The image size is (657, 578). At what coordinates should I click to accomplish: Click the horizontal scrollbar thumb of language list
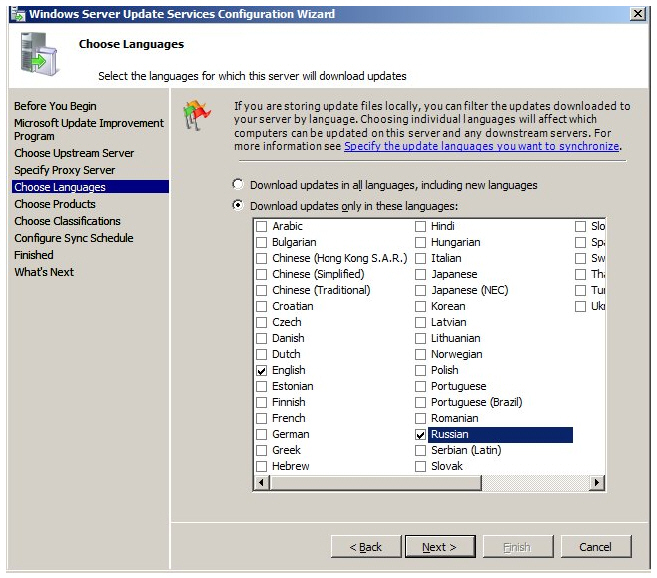click(375, 482)
